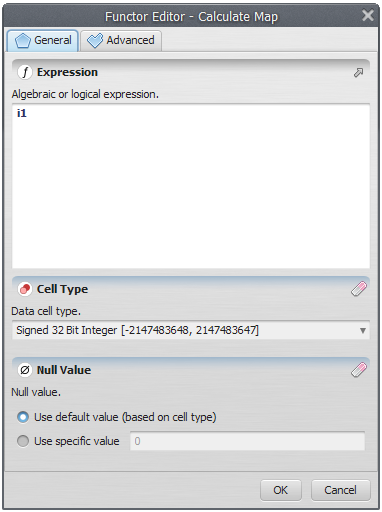
Task: Click the cell type dropdown arrow
Action: tap(363, 331)
